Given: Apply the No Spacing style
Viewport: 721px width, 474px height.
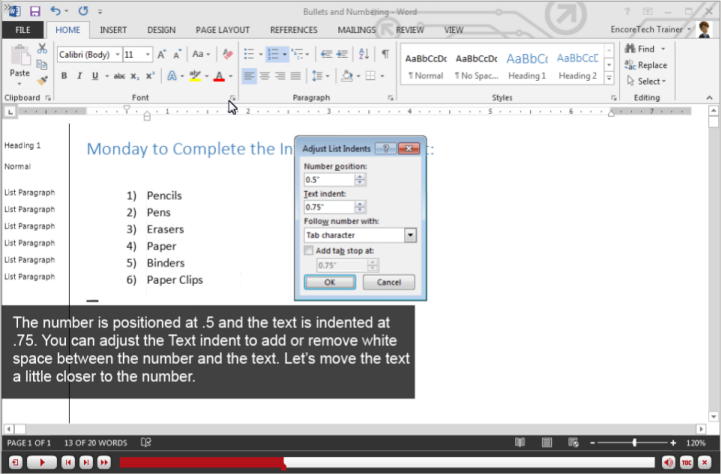Looking at the screenshot, I should [x=476, y=66].
